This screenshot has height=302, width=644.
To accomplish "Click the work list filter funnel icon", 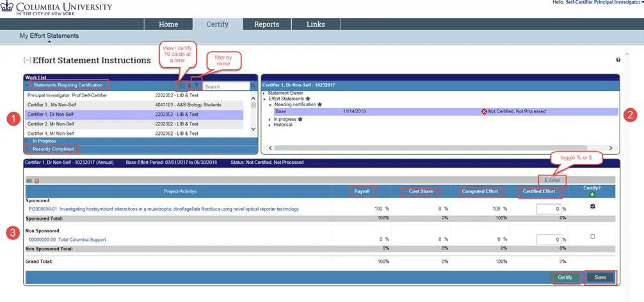I will (x=197, y=86).
